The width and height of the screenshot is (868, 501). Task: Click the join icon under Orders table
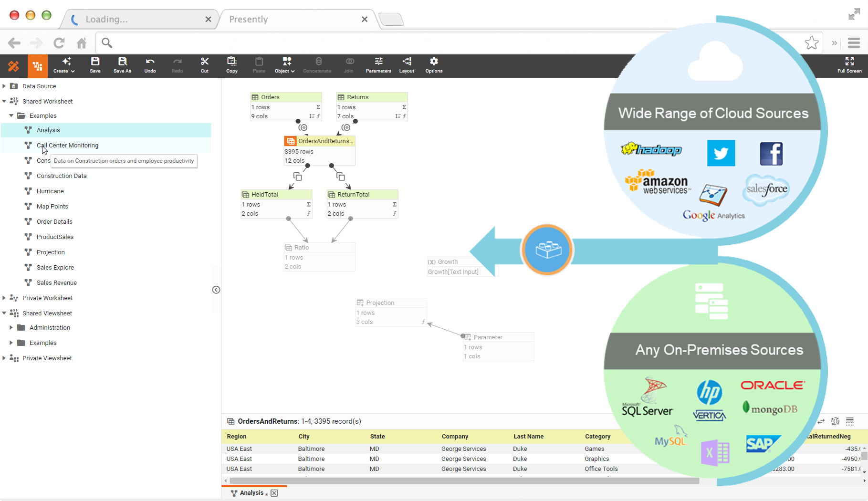tap(303, 127)
